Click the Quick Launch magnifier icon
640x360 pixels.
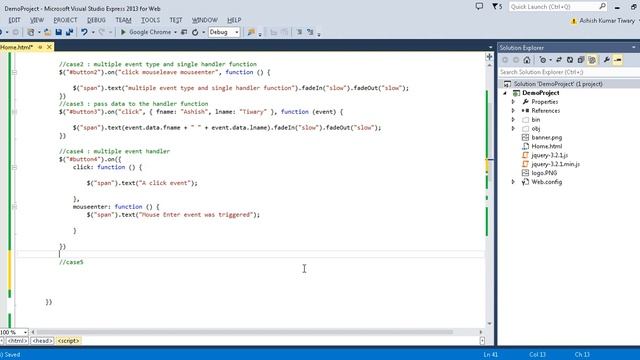pos(602,7)
